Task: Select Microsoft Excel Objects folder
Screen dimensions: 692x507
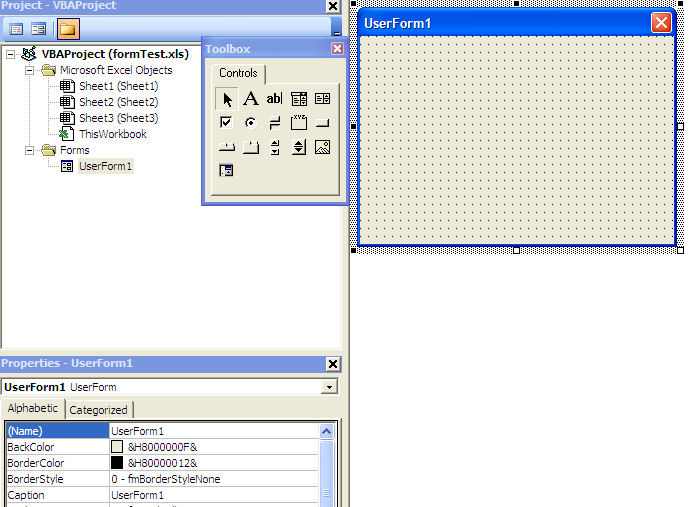Action: (x=116, y=70)
